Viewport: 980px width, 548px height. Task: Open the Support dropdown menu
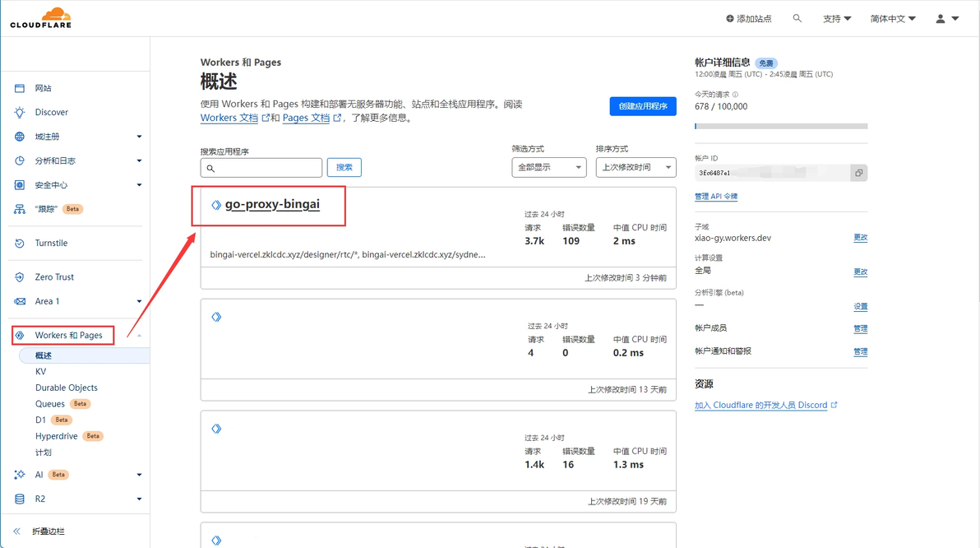(x=837, y=19)
